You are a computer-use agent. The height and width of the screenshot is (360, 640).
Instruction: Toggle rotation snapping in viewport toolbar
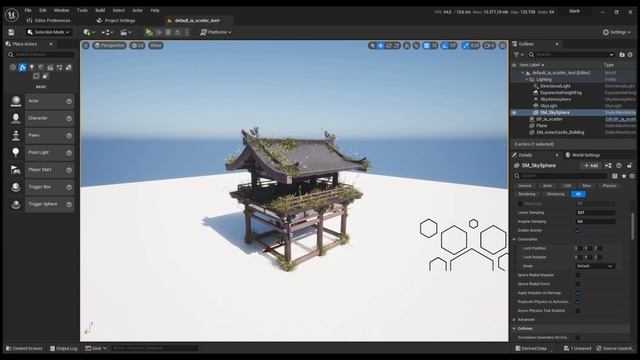point(445,46)
